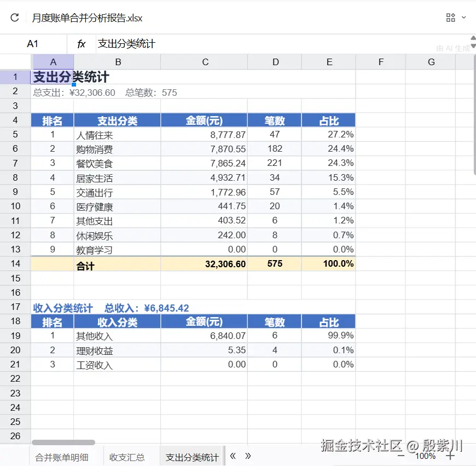Click the 人情往来 category cell
Viewport: 476px width, 466px height.
[x=118, y=135]
